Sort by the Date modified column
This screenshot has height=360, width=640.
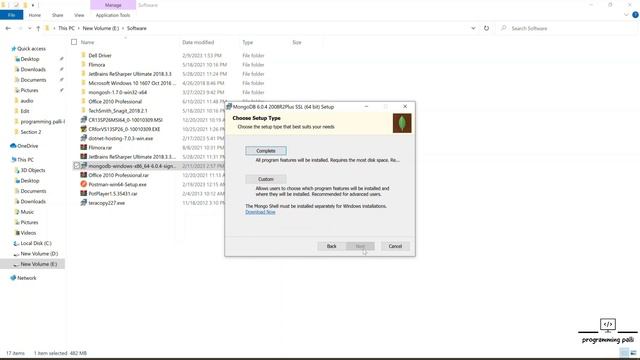pos(198,42)
